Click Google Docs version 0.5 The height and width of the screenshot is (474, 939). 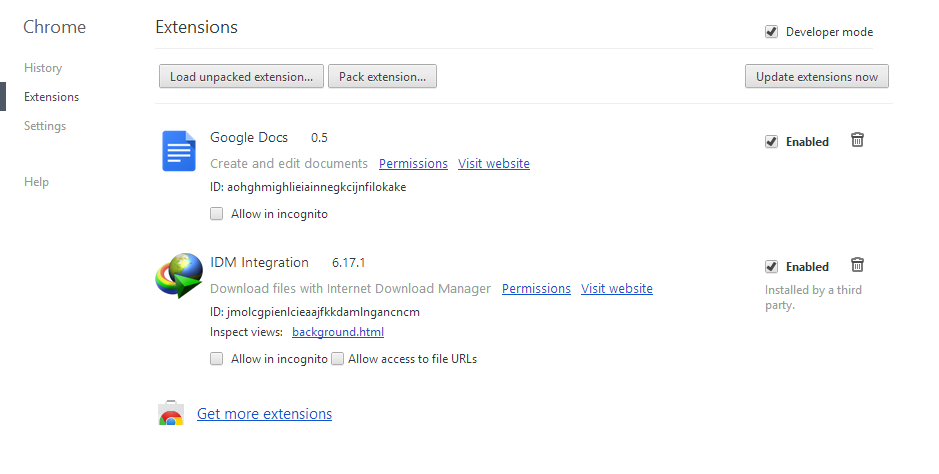tap(319, 138)
